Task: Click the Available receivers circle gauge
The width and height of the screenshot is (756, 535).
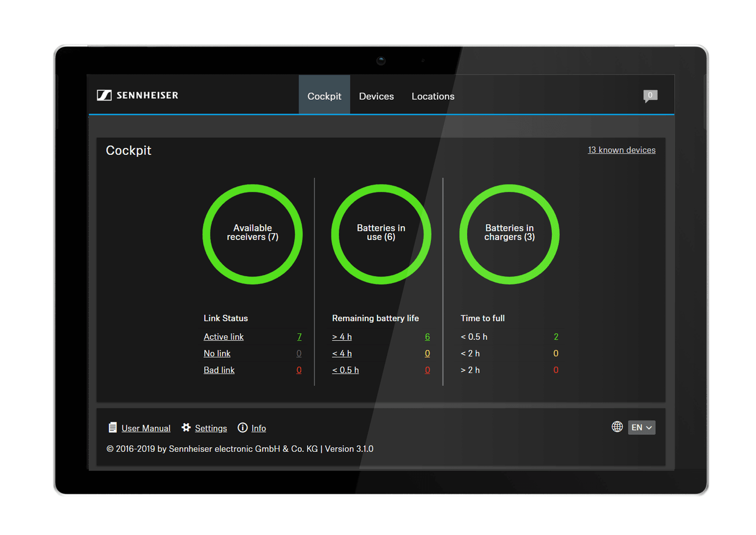Action: [x=253, y=234]
